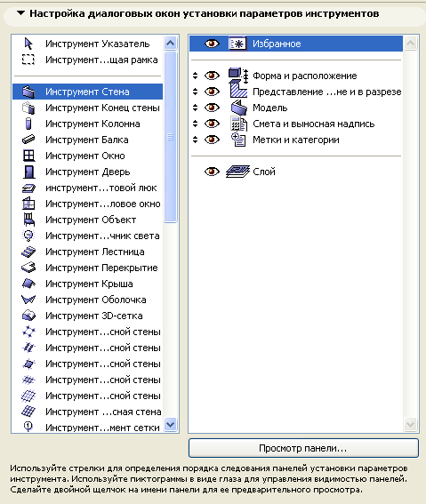This screenshot has width=426, height=504.
Task: Select the Модель panel name
Action: [x=270, y=108]
